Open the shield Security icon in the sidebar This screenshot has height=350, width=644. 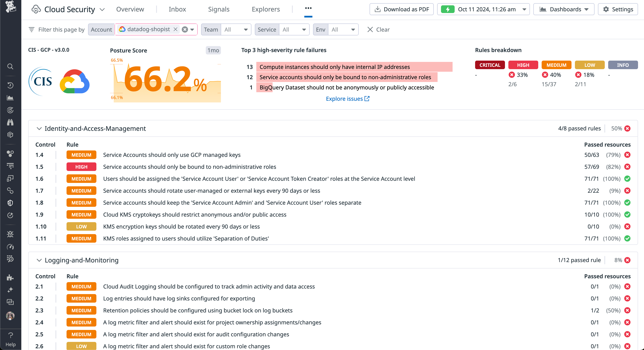pyautogui.click(x=10, y=203)
